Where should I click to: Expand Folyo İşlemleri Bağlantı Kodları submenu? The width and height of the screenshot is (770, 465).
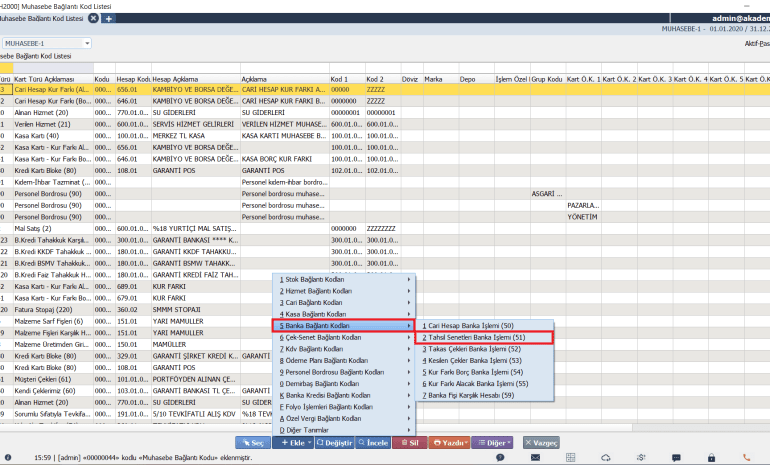(x=344, y=407)
